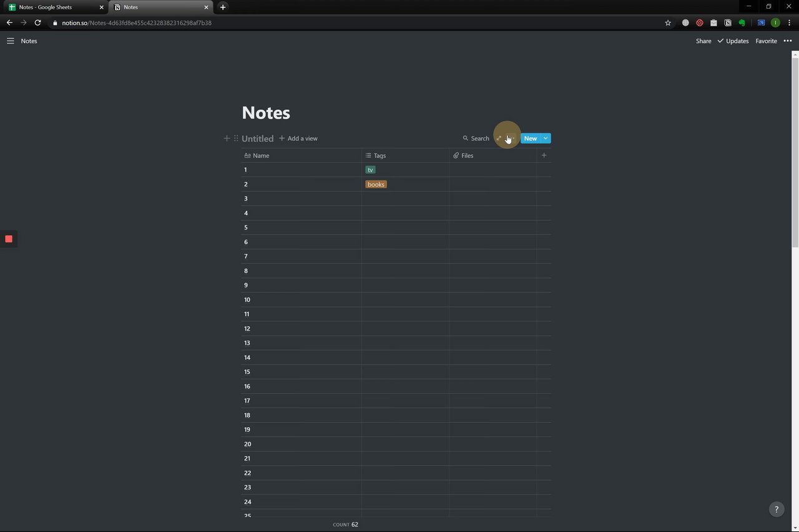This screenshot has height=532, width=799.
Task: Select the row named 24
Action: (x=301, y=502)
